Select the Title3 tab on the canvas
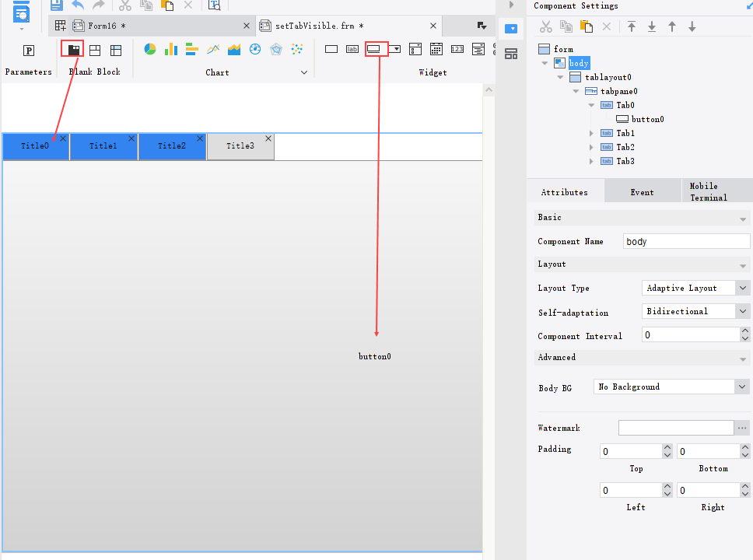This screenshot has width=753, height=560. point(240,145)
